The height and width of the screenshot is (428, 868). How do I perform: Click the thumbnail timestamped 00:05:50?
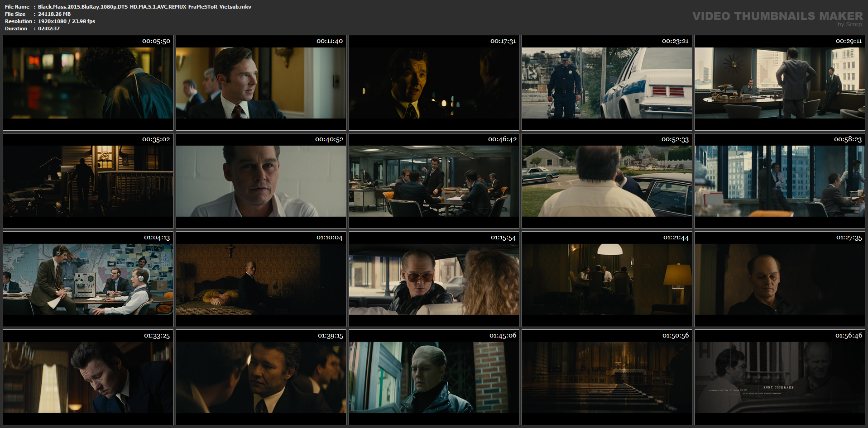(88, 83)
